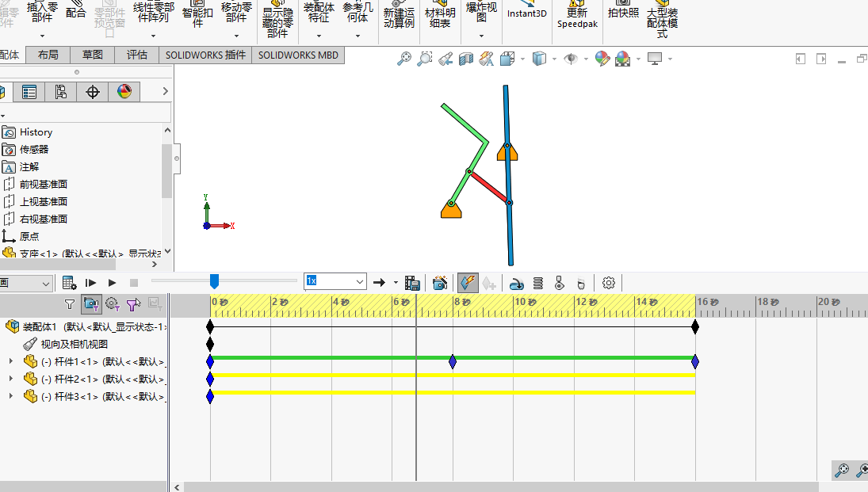The height and width of the screenshot is (492, 868).
Task: Switch to the 草图 tab
Action: tap(93, 55)
